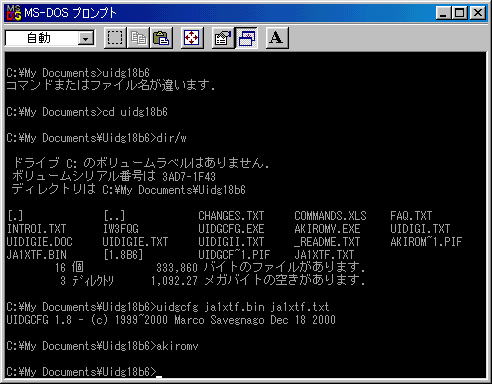Image resolution: width=492 pixels, height=384 pixels.
Task: Click the UIDGCFG.EXE file name in the listing
Action: (x=231, y=229)
